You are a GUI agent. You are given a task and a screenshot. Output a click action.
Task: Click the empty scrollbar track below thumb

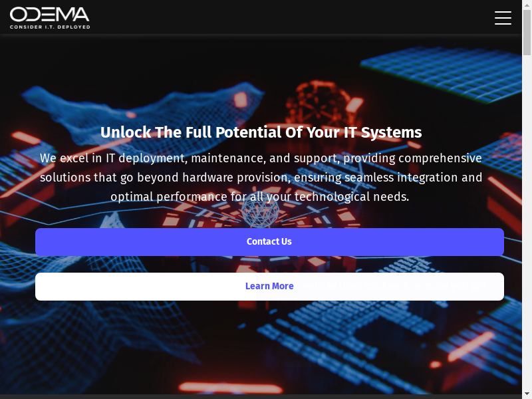[x=527, y=221]
